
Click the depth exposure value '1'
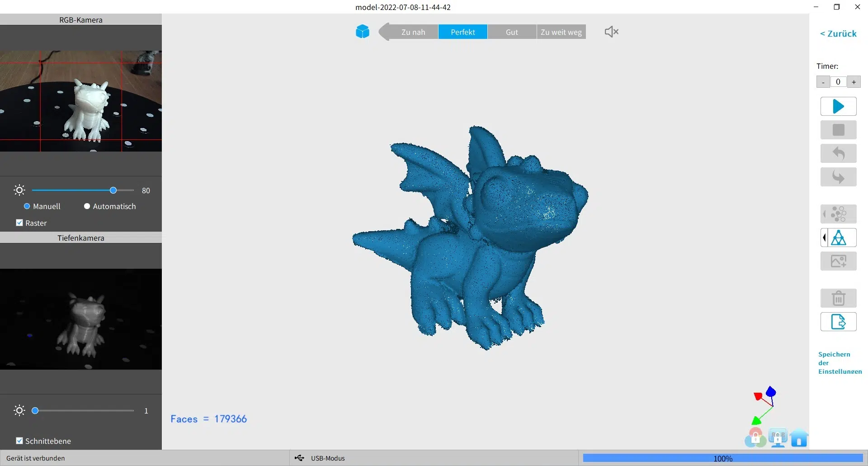click(x=146, y=411)
